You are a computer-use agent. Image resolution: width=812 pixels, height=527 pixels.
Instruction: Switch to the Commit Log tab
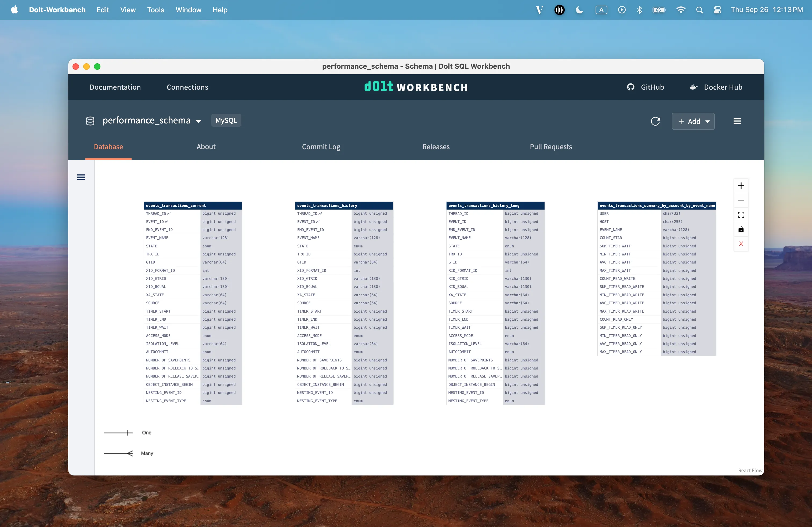click(x=321, y=147)
